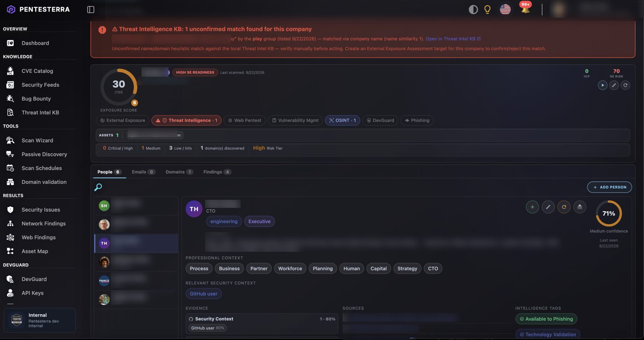Click the Asset Map icon
The height and width of the screenshot is (340, 644).
pyautogui.click(x=10, y=251)
